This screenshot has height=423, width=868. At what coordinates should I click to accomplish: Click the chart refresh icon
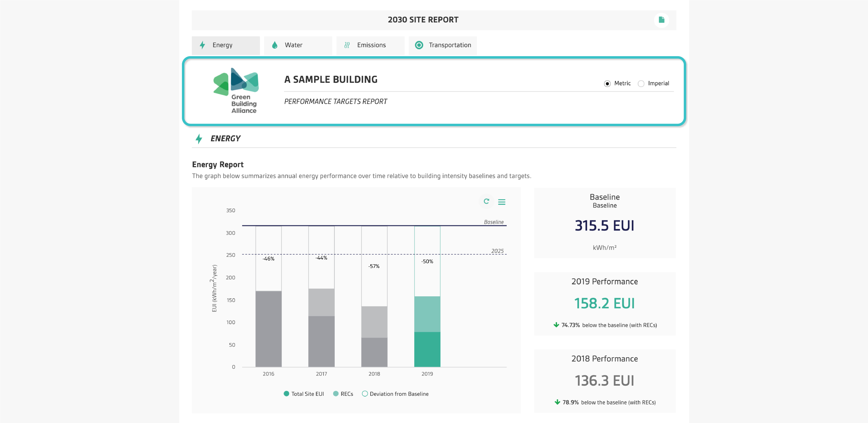486,201
